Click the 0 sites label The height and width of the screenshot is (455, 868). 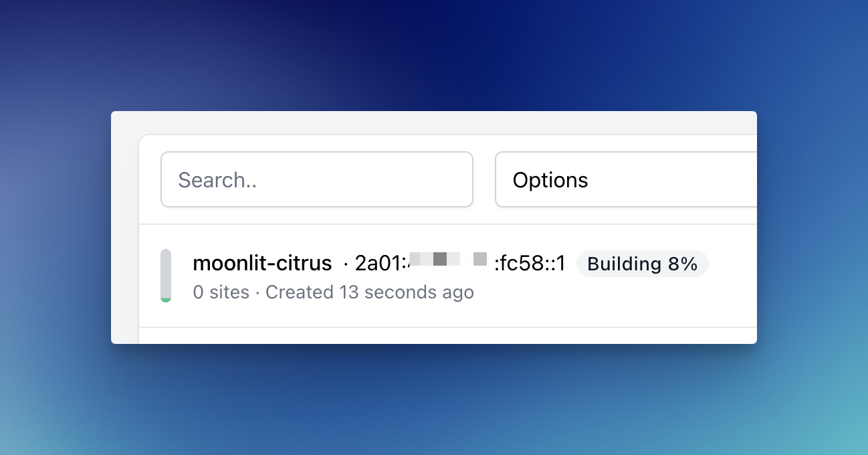pos(221,292)
